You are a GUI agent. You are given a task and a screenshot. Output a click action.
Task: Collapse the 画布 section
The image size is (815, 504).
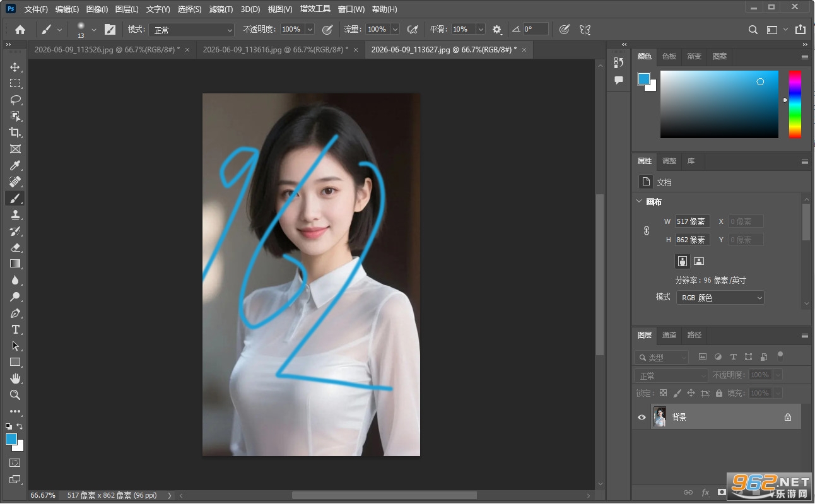[x=638, y=202]
